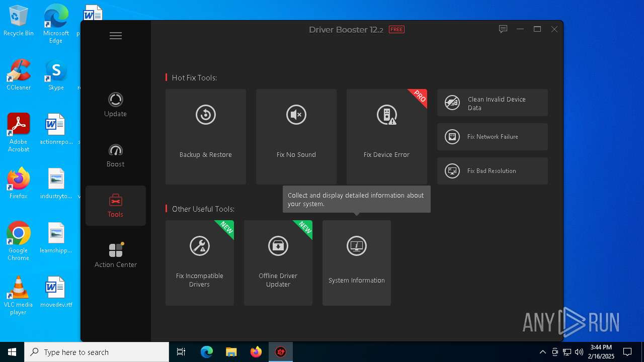The height and width of the screenshot is (362, 644).
Task: Open the Windows Start menu
Action: pyautogui.click(x=12, y=352)
